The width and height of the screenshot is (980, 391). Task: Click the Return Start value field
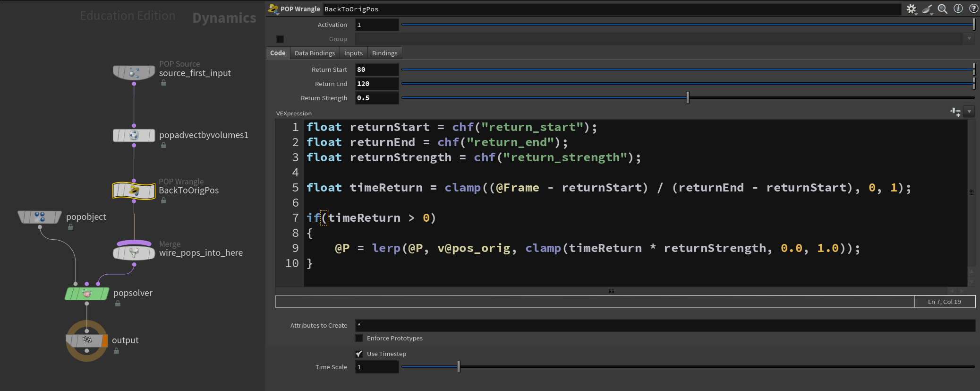tap(376, 70)
